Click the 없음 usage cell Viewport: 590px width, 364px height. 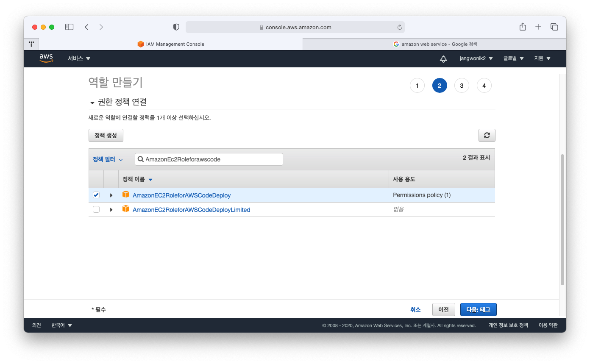point(398,209)
